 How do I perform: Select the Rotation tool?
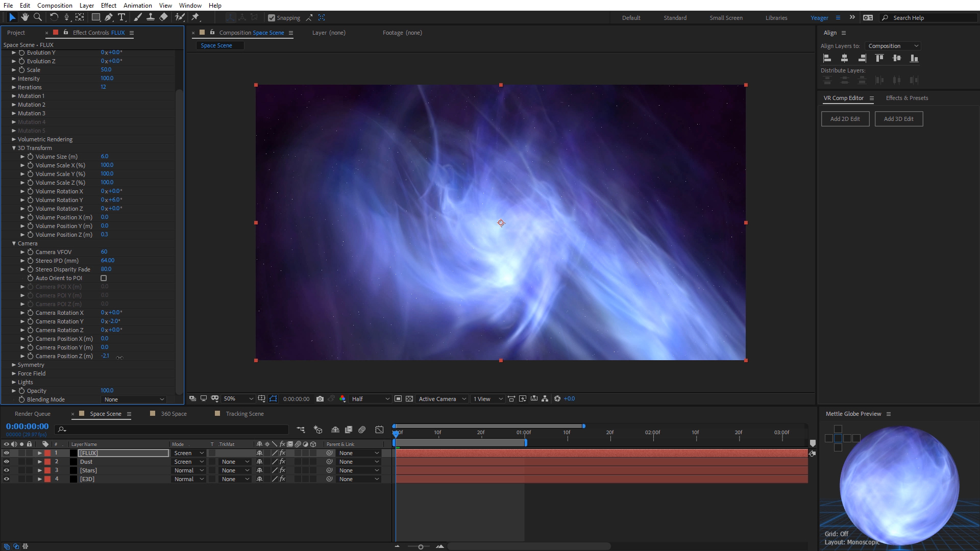click(x=54, y=17)
